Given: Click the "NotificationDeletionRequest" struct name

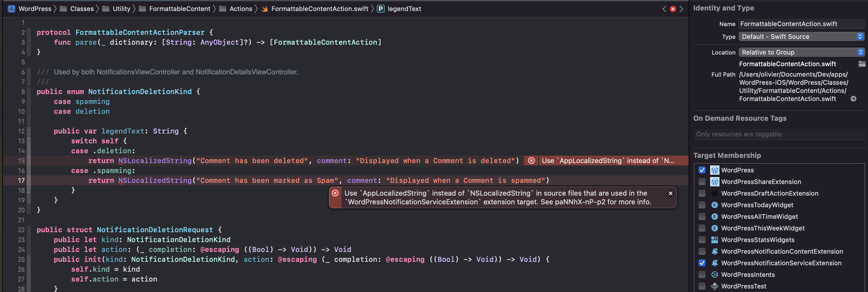Looking at the screenshot, I should pyautogui.click(x=155, y=230).
